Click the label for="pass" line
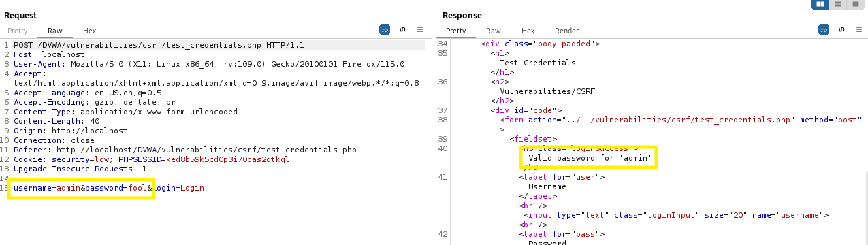Image resolution: width=868 pixels, height=245 pixels. (562, 234)
